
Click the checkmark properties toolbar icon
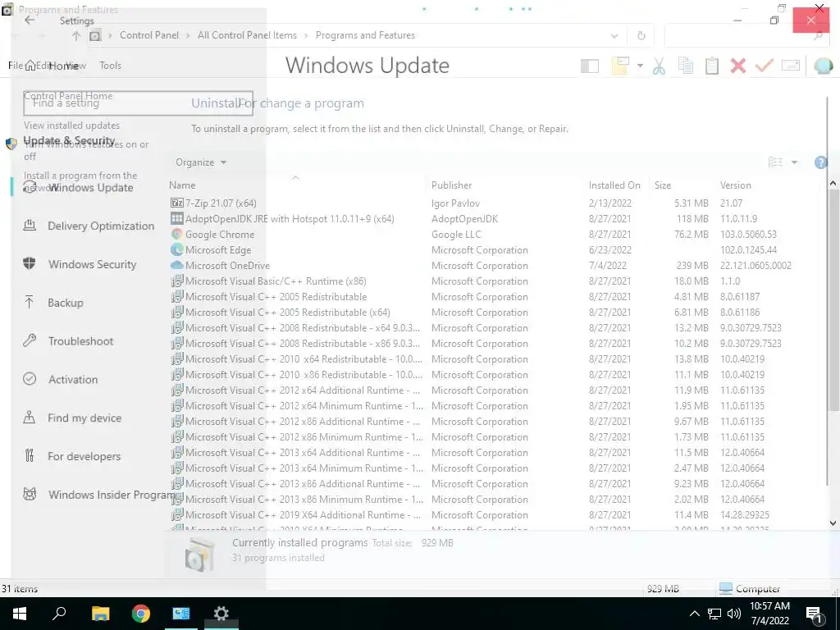pos(764,66)
